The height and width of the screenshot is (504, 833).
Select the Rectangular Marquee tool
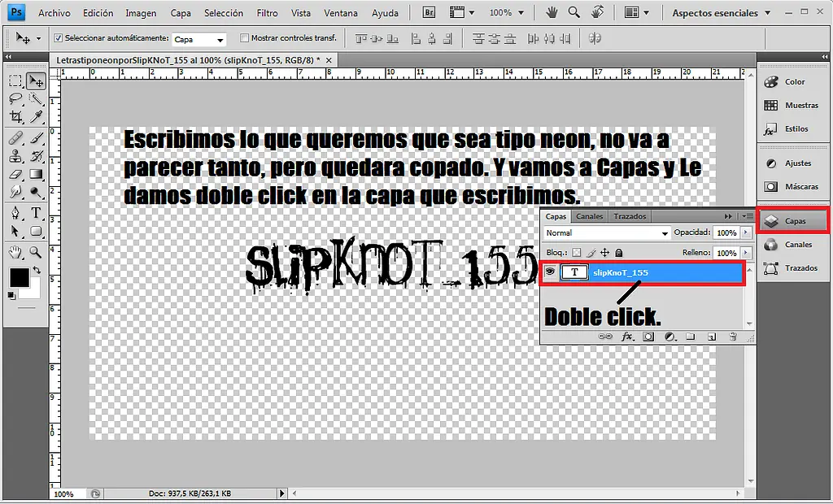coord(15,80)
